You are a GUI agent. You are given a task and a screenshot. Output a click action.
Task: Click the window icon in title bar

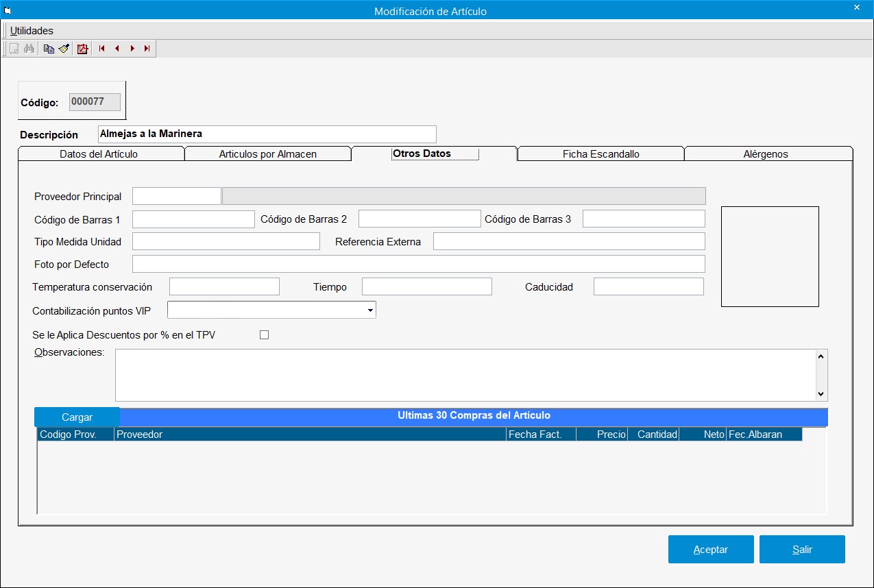coord(8,12)
